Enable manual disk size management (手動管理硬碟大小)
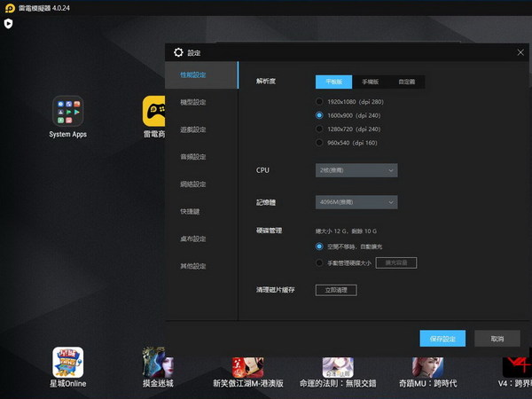Screen dimensions: 532x399 click(320, 262)
